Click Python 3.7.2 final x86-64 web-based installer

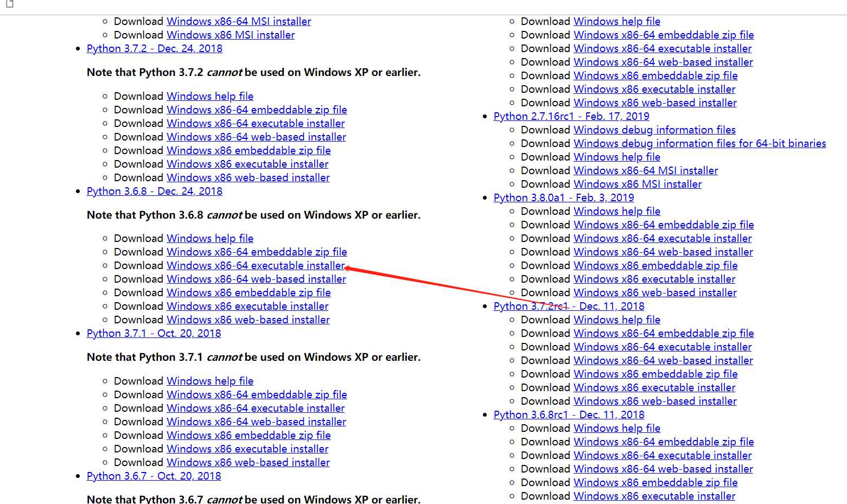[256, 137]
